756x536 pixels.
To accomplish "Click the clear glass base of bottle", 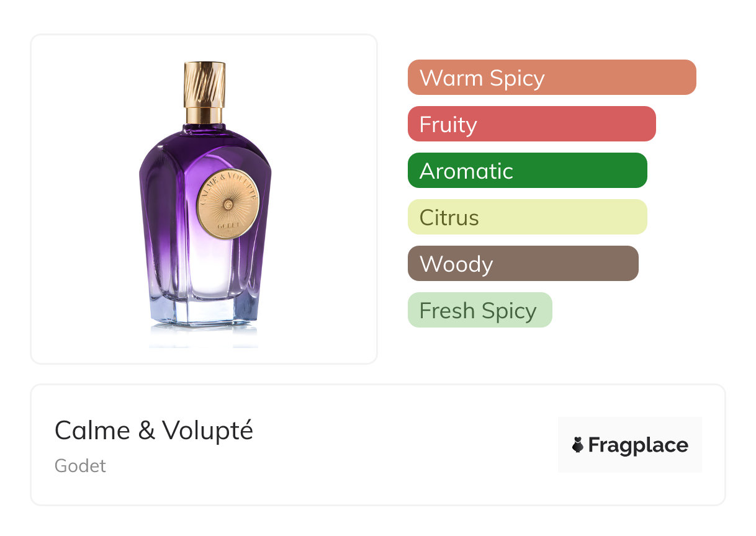I will tap(204, 313).
